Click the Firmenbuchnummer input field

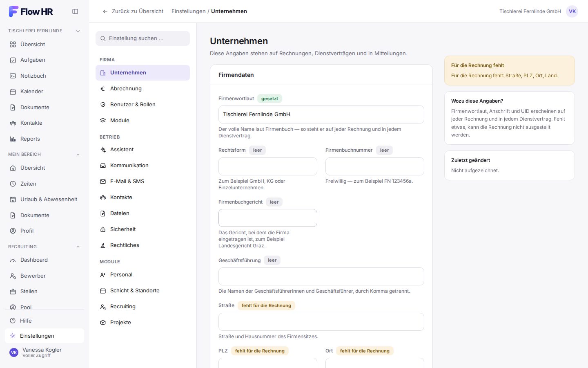(375, 166)
